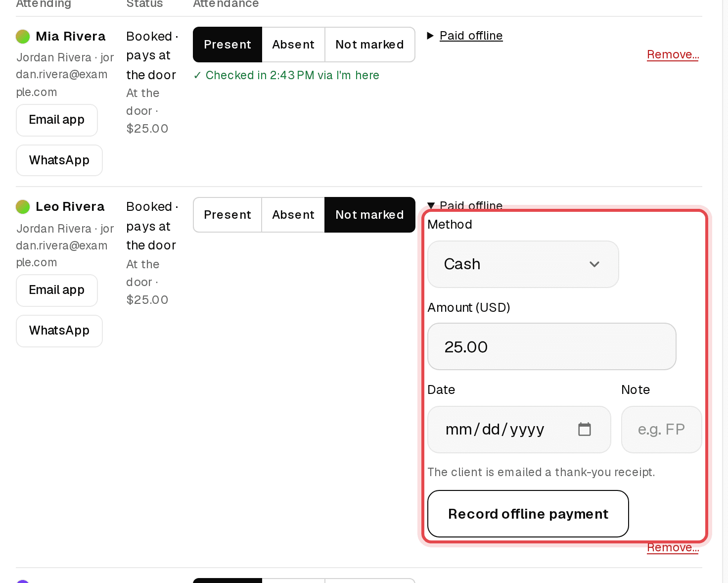Click Leo Rivera's avatar dot
The width and height of the screenshot is (728, 583).
[x=23, y=207]
